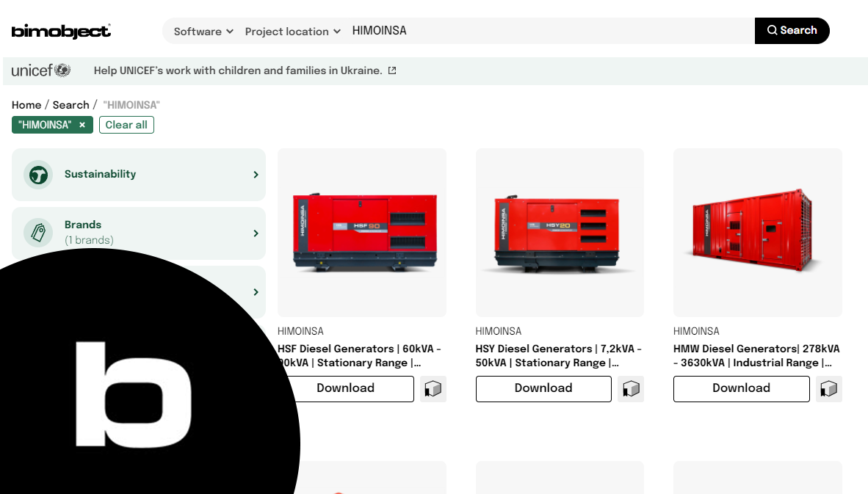The width and height of the screenshot is (868, 494).
Task: Click the Sustainability globe icon
Action: point(38,175)
